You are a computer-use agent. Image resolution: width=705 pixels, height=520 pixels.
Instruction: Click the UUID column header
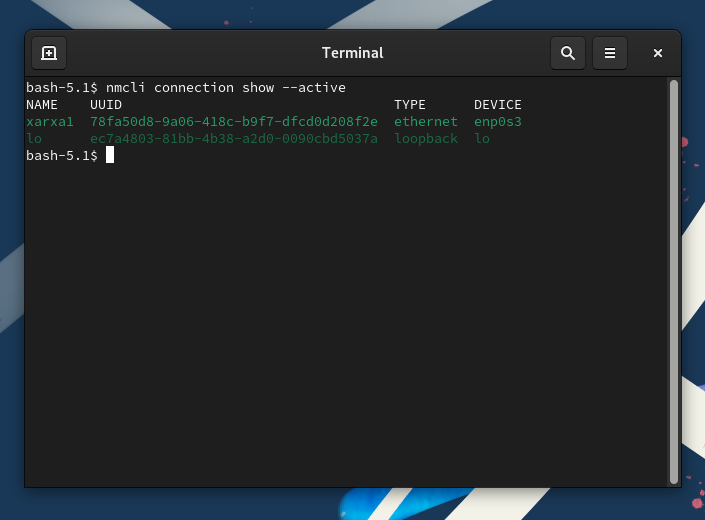coord(106,105)
